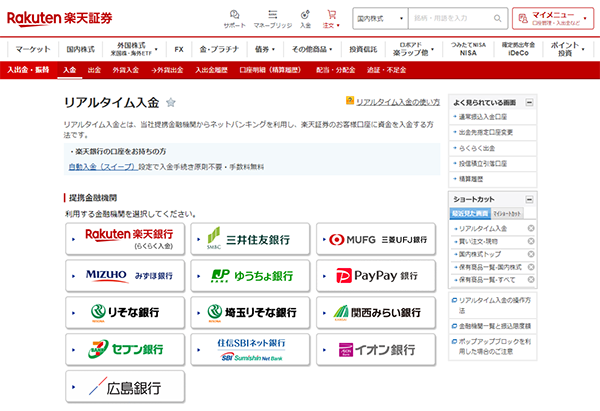Open the Money Bridge (マネーブリッジ) icon
600x411 pixels.
click(x=272, y=19)
